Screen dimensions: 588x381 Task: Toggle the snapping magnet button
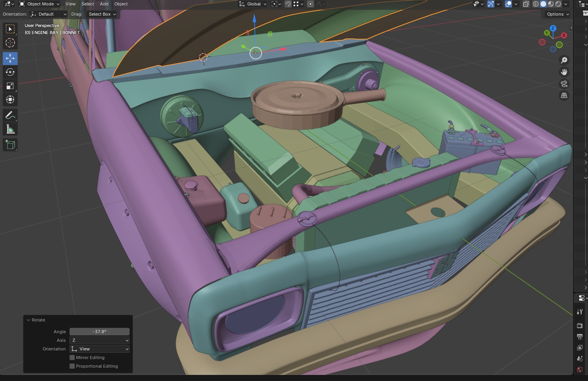tap(288, 4)
